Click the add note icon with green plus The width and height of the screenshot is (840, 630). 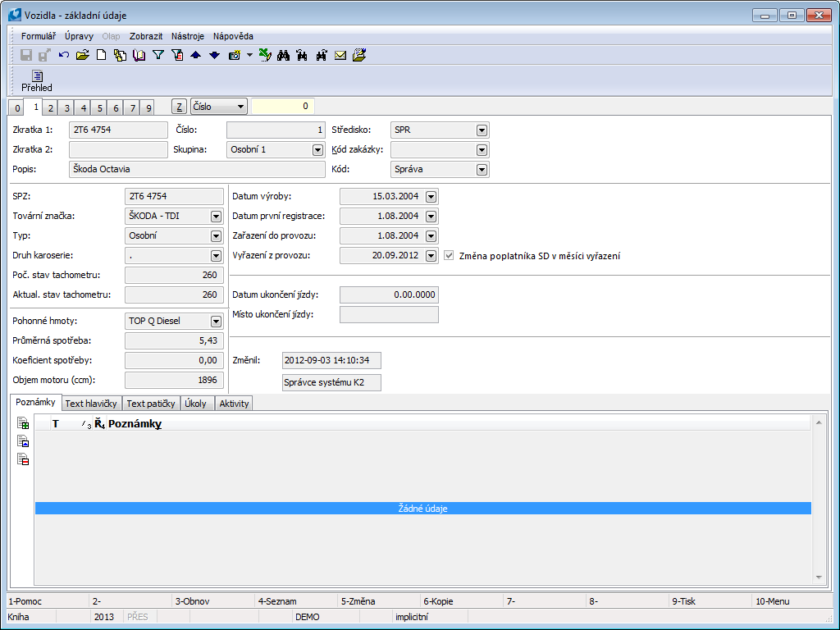pyautogui.click(x=24, y=423)
